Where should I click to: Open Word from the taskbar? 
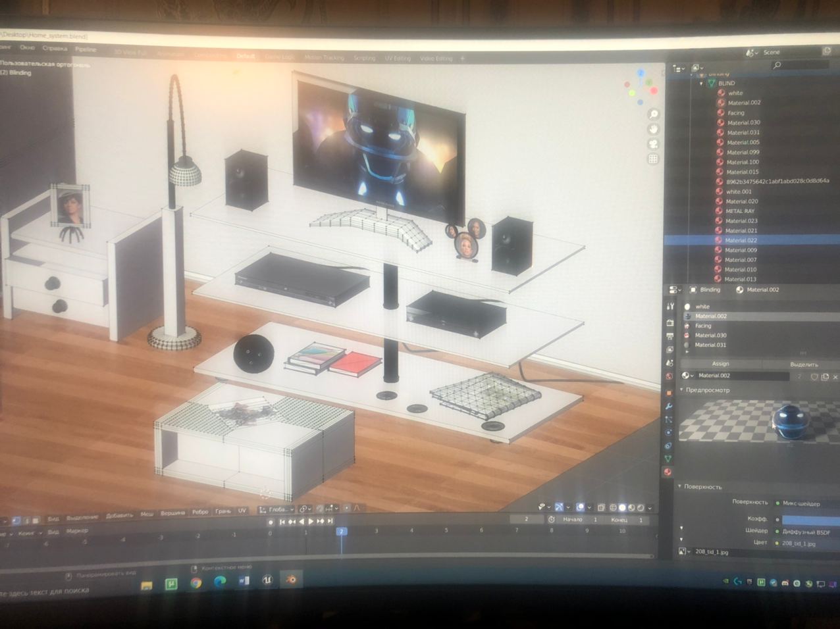[244, 582]
